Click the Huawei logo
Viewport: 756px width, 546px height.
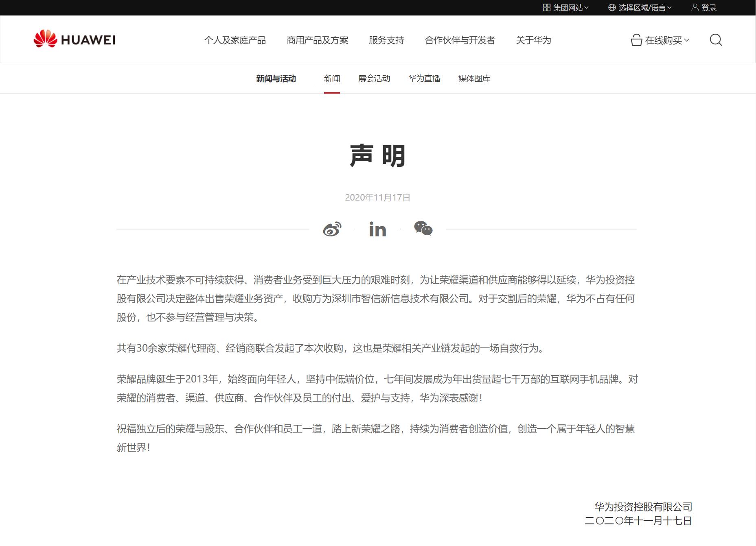[x=74, y=39]
